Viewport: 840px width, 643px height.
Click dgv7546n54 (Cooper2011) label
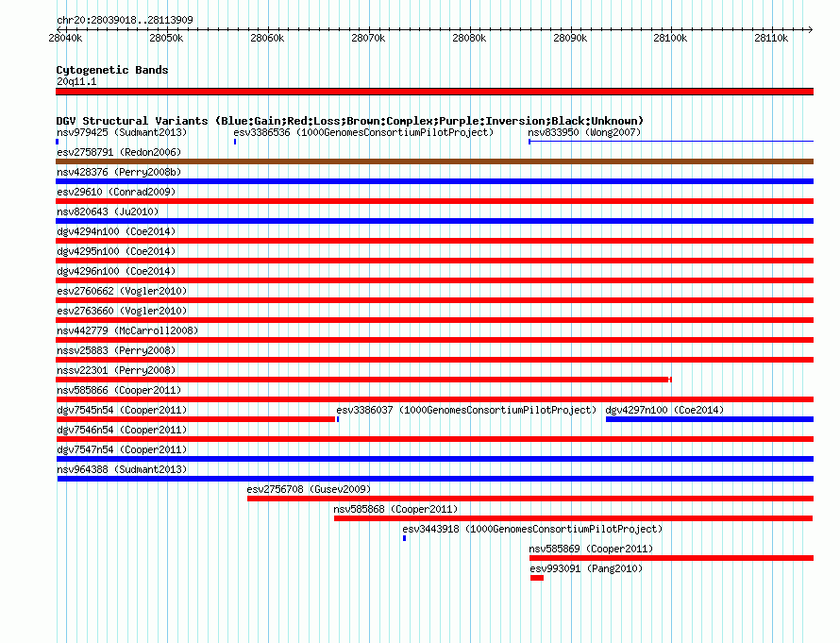click(122, 430)
